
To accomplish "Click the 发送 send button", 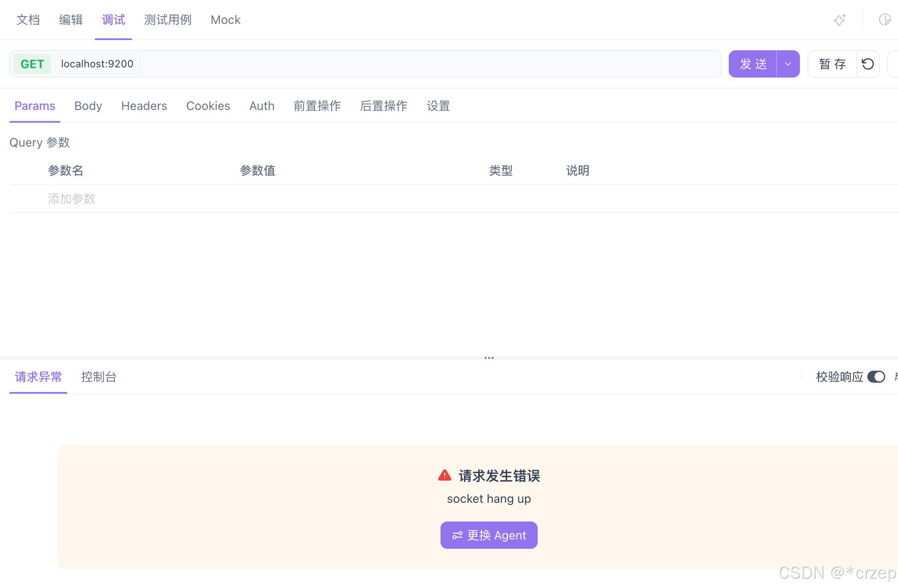I will (x=753, y=64).
